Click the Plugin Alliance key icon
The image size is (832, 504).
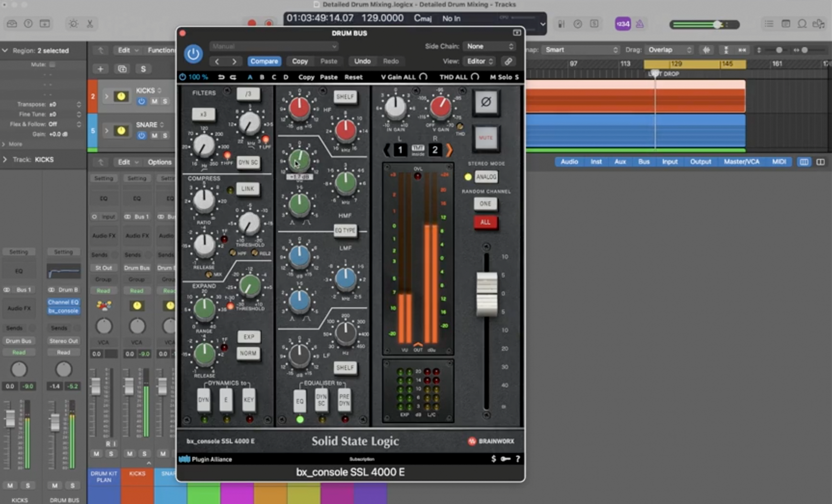pos(505,459)
